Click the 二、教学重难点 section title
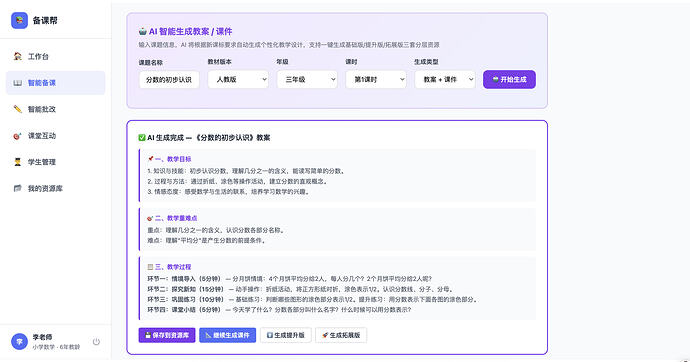 click(176, 218)
